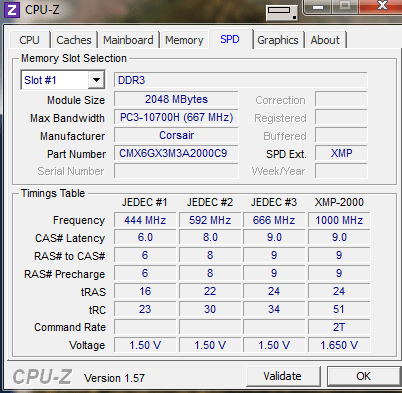The height and width of the screenshot is (393, 402).
Task: Click the Module Size label
Action: pyautogui.click(x=76, y=100)
